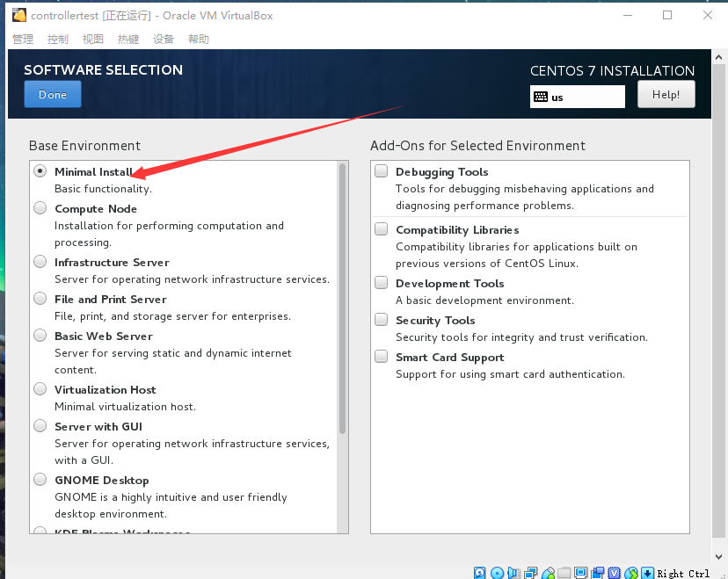Click the 'SOFTWARE SELECTION' title
The width and height of the screenshot is (728, 579).
coord(103,70)
